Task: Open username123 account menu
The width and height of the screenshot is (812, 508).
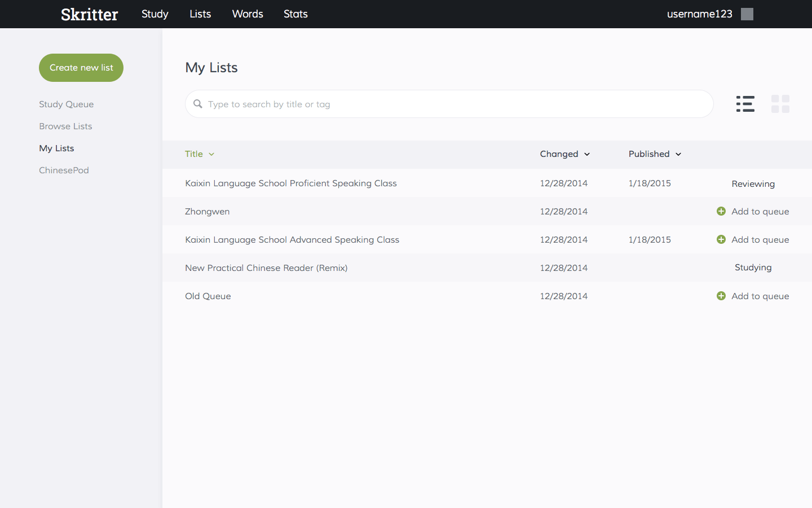Action: coord(699,14)
